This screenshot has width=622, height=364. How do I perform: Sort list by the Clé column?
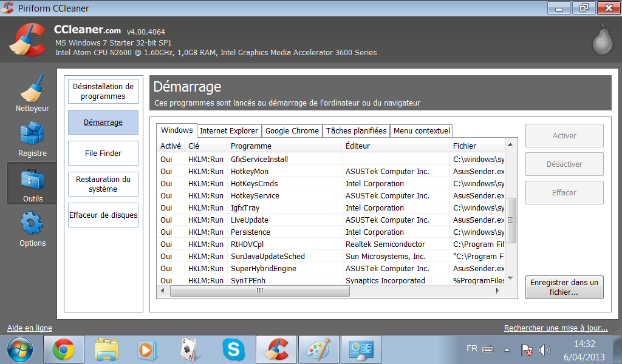[x=206, y=146]
